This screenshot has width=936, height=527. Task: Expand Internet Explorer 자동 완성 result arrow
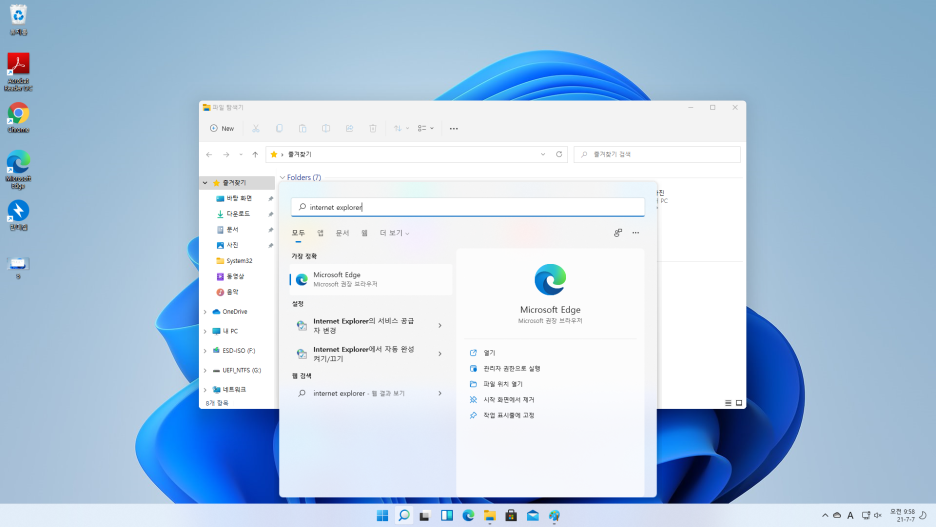coord(440,354)
